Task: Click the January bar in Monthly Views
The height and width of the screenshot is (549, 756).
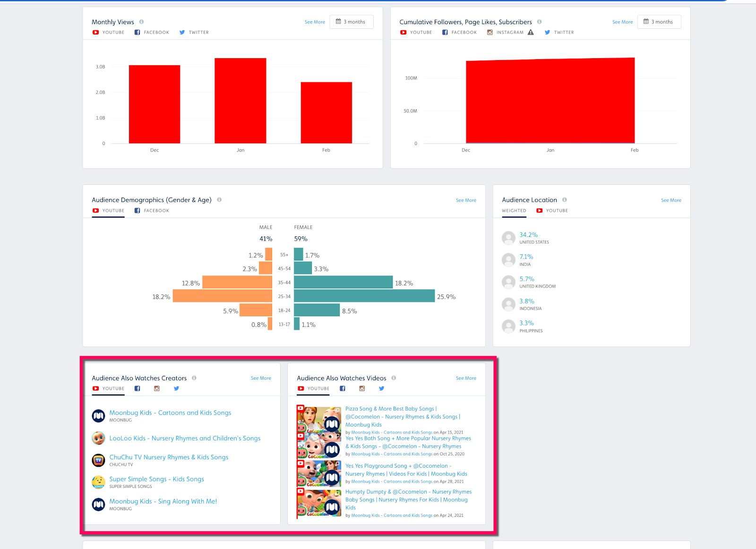Action: tap(241, 101)
